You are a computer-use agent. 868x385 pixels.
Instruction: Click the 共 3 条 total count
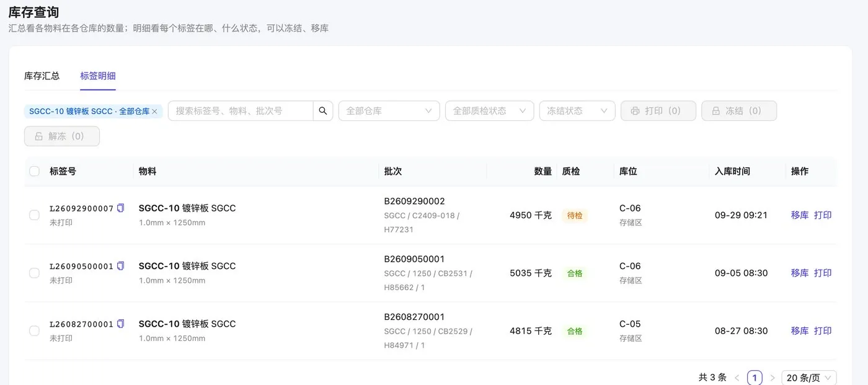(x=712, y=378)
